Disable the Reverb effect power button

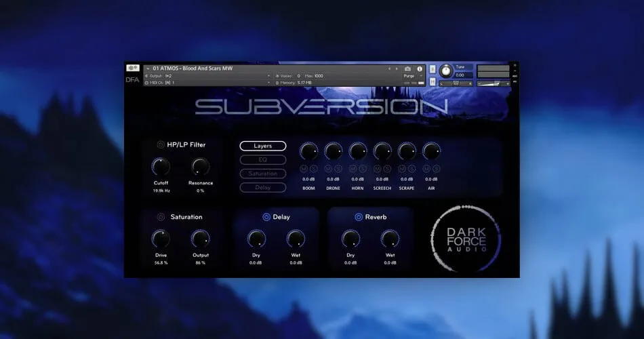359,217
